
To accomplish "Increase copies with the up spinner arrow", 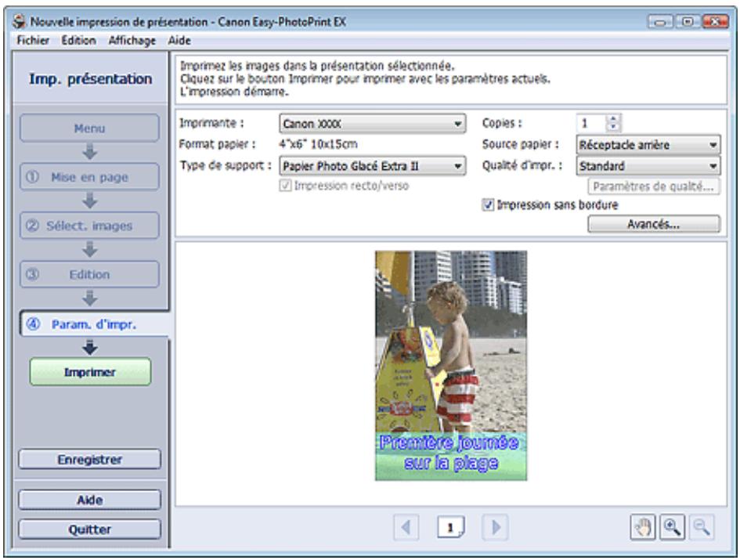I will 613,119.
